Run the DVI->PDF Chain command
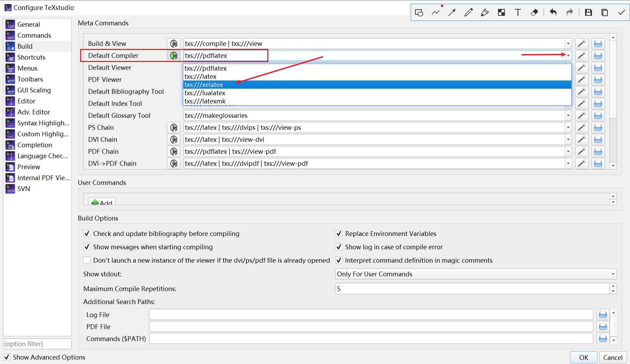Screen dimensions: 630x364 coord(174,163)
